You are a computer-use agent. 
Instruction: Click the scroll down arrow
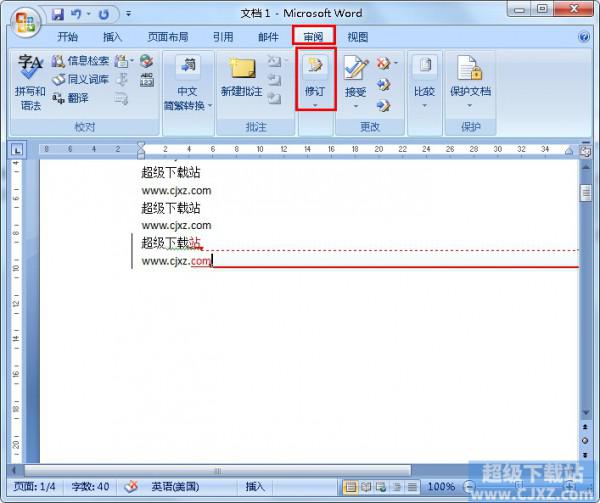coord(585,412)
